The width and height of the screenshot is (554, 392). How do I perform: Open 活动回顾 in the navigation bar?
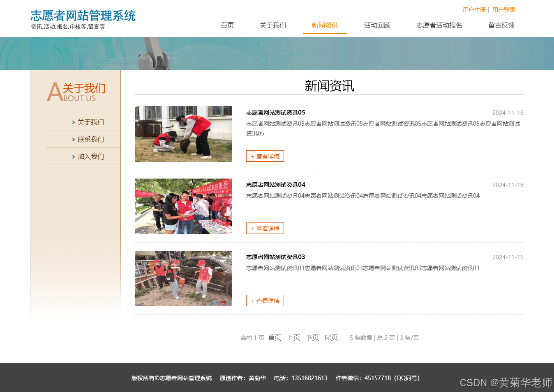(x=377, y=25)
